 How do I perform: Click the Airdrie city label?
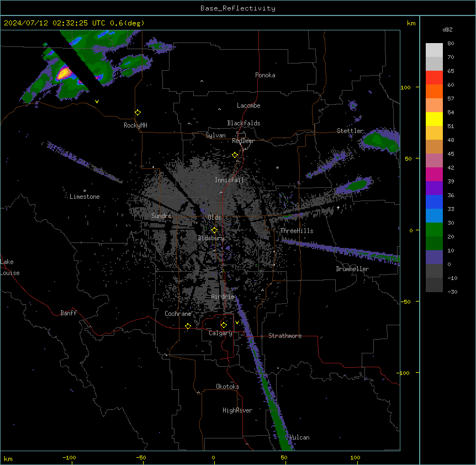coord(223,297)
